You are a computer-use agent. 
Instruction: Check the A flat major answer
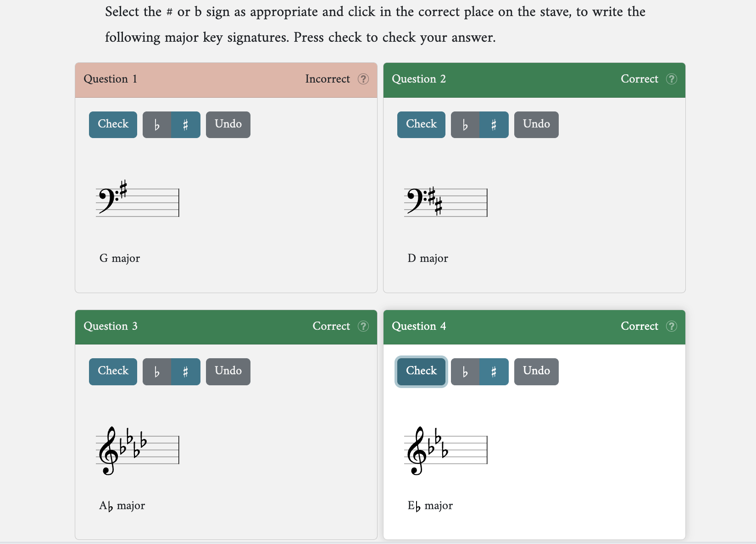click(113, 372)
